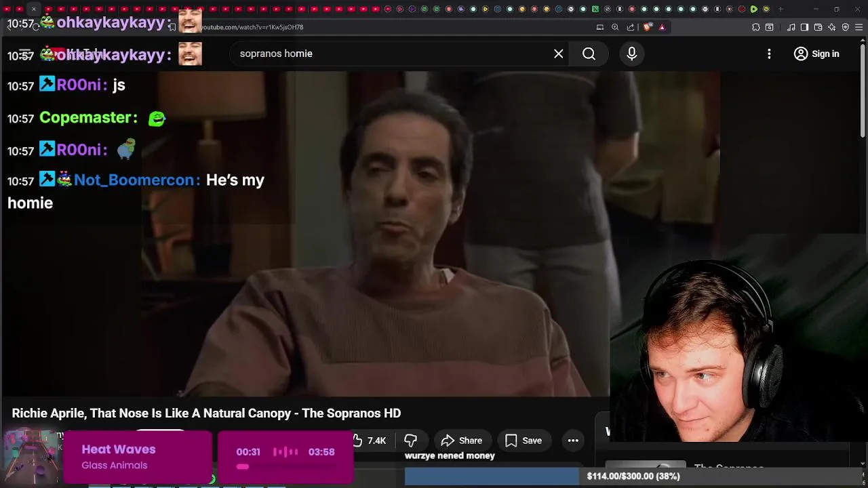Open Brave Rewards triangle icon
This screenshot has width=868, height=488.
tap(662, 27)
